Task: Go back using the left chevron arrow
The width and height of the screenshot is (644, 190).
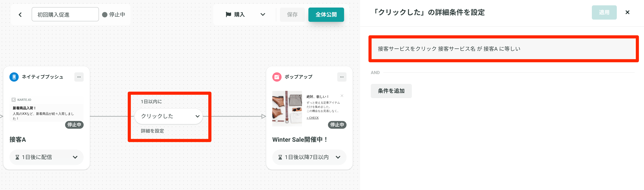Action: (20, 15)
